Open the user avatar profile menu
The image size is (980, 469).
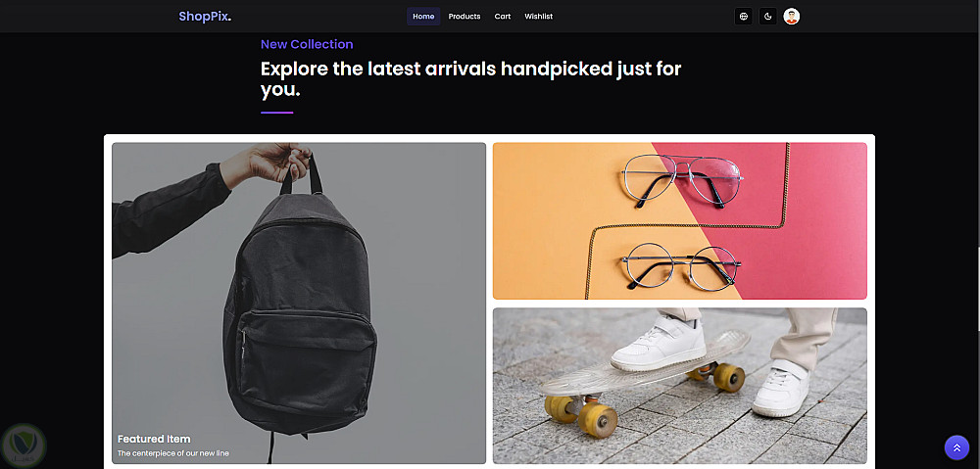coord(792,17)
